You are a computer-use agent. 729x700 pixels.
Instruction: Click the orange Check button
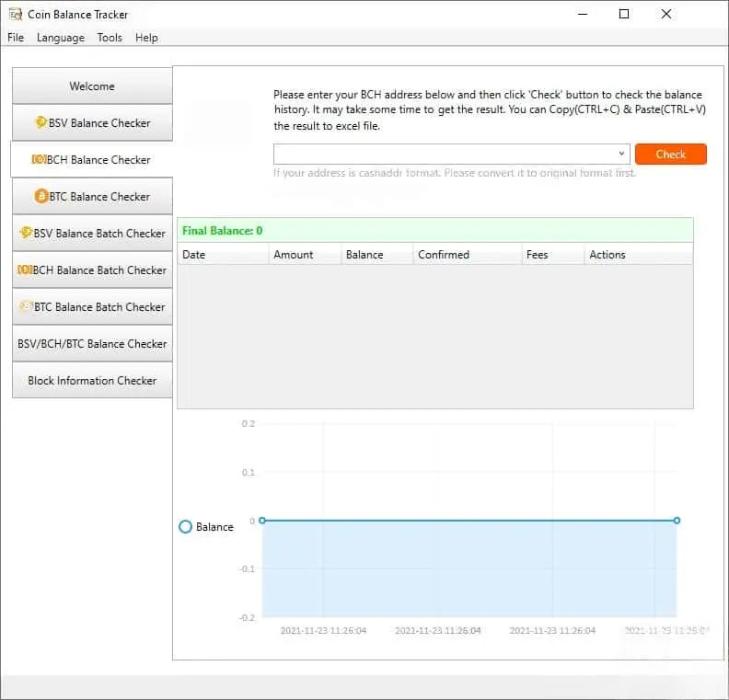pyautogui.click(x=670, y=154)
